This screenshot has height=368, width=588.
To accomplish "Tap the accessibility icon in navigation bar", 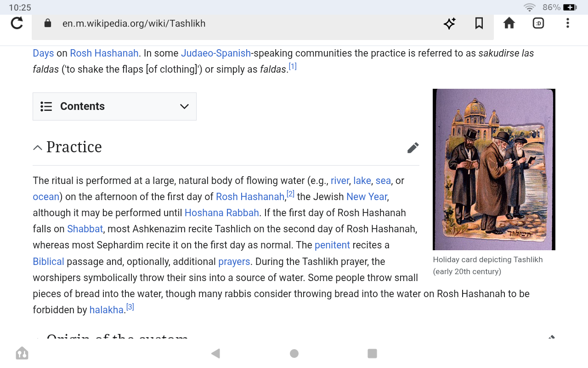I will (22, 353).
